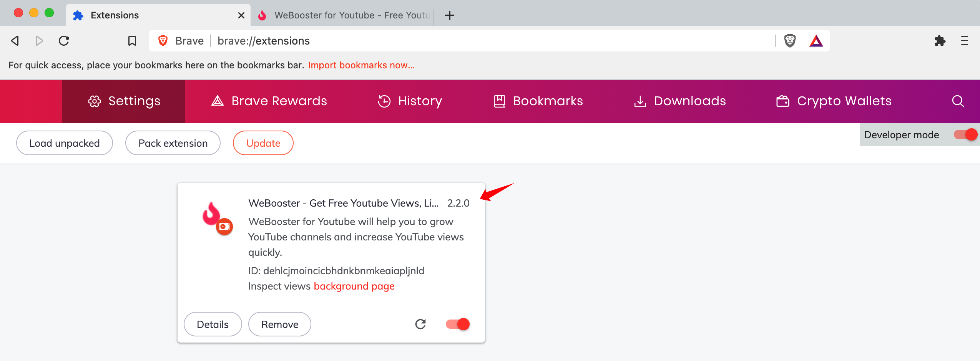Click the Update button
The height and width of the screenshot is (361, 980).
click(263, 143)
